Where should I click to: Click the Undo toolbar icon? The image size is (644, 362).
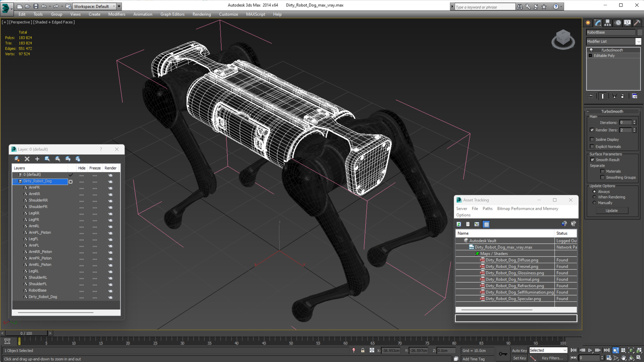pyautogui.click(x=44, y=6)
